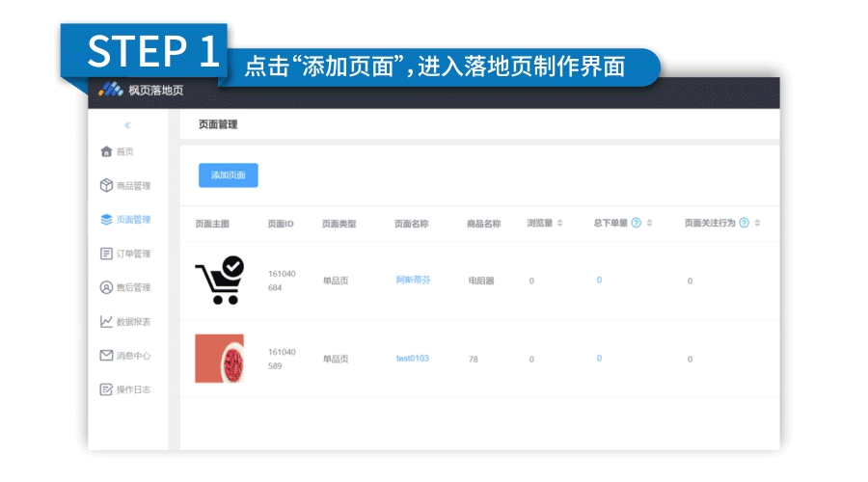868x482 pixels.
Task: Open 订单管理 from the sidebar
Action: (133, 254)
